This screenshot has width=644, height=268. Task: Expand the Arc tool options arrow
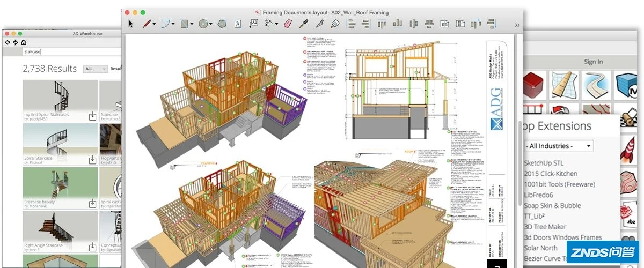[x=173, y=24]
